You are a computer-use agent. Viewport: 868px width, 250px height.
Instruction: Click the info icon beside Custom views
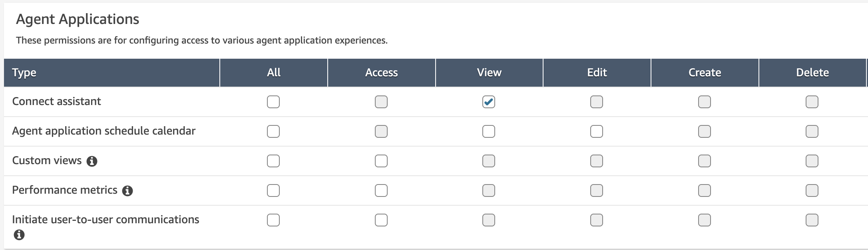click(x=92, y=161)
